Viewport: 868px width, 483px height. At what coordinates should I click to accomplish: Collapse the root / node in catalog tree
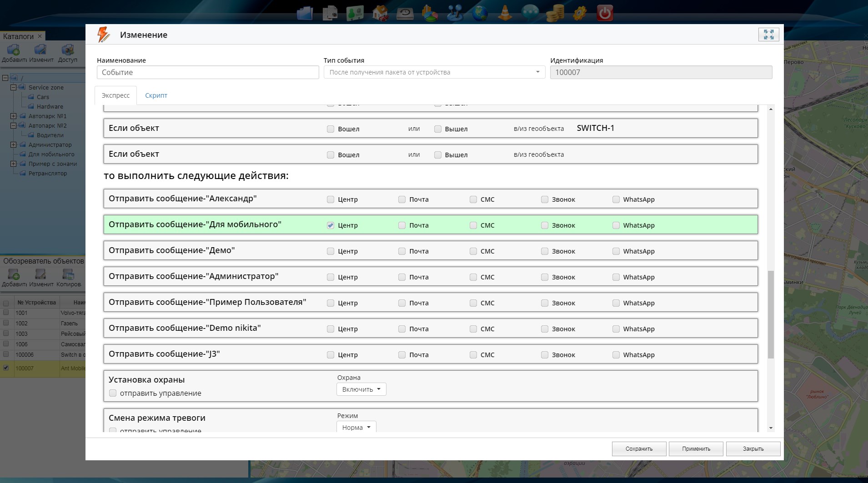click(5, 78)
